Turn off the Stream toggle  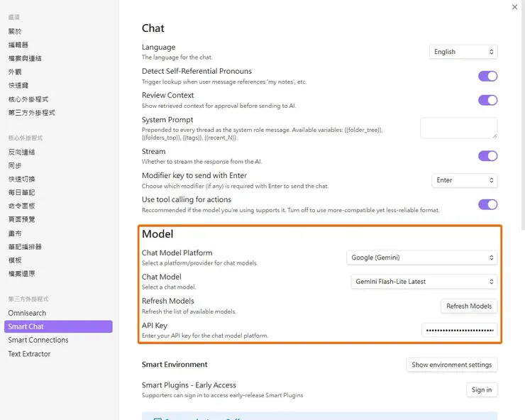(487, 156)
